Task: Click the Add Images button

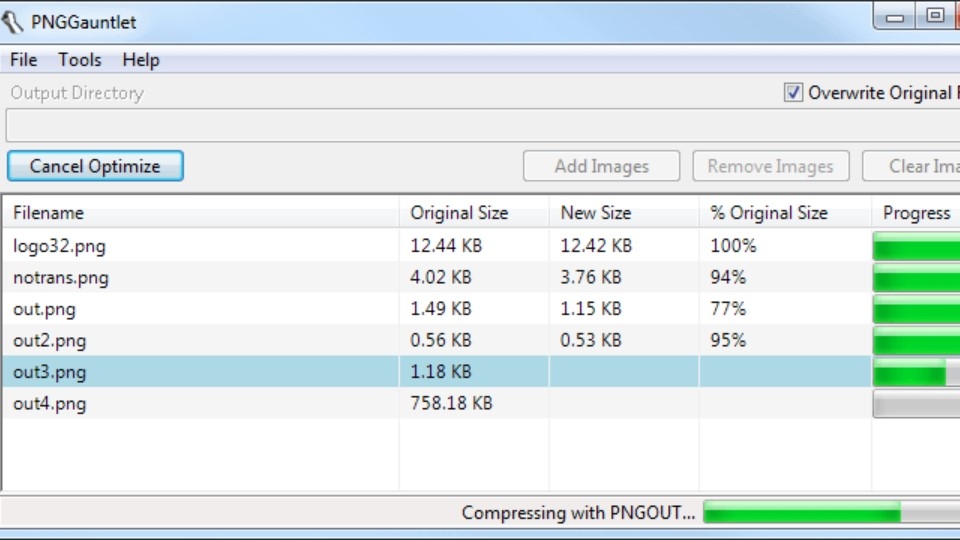Action: [x=601, y=166]
